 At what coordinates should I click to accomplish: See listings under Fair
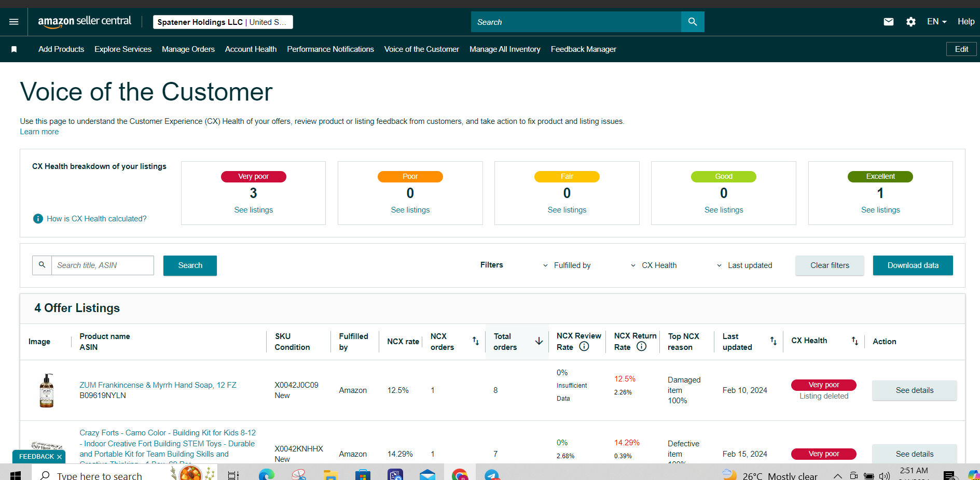567,210
